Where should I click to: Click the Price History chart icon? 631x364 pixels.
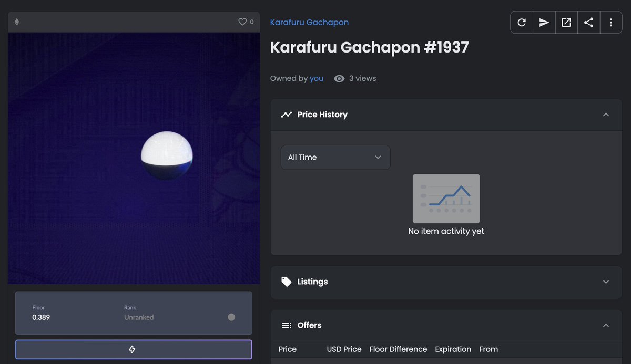pos(286,114)
